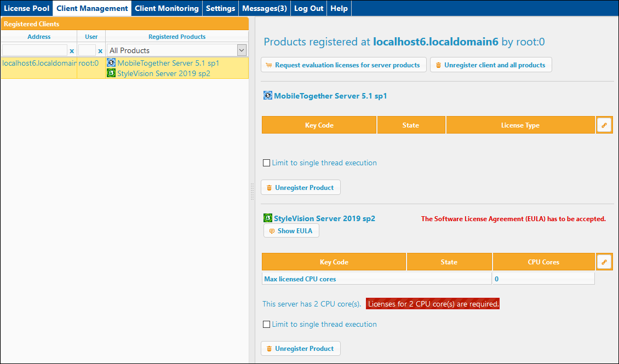
Task: Click the red CPU core licenses warning
Action: 433,304
